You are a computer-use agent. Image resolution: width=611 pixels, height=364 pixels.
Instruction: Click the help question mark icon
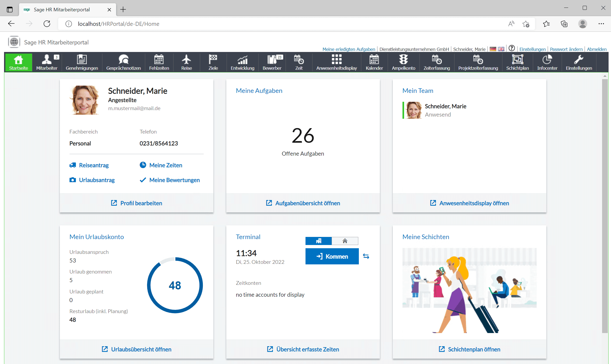click(x=512, y=48)
